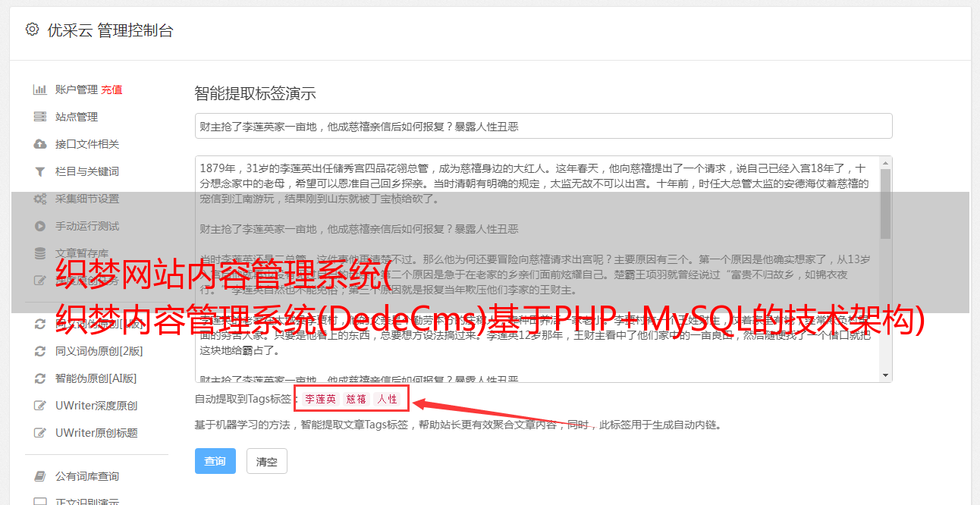980x505 pixels.
Task: Open the red 充值 link
Action: coord(112,89)
